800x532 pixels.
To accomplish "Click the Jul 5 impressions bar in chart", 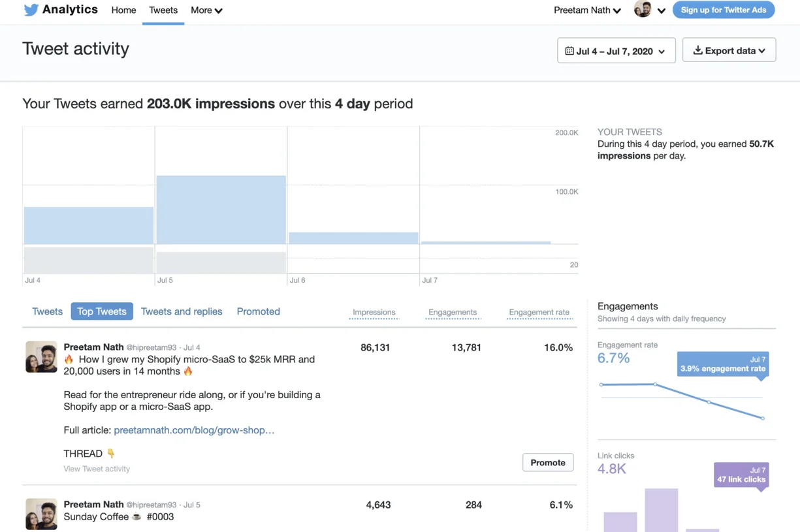I will (221, 210).
